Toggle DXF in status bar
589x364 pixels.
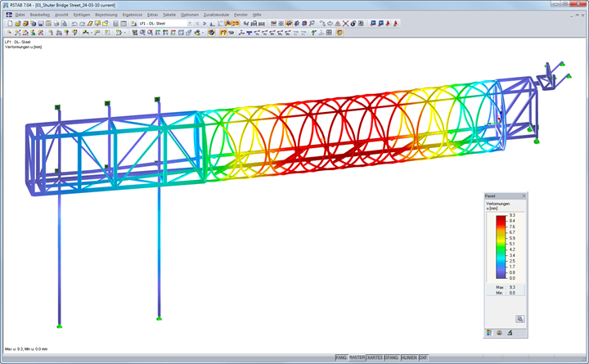pos(423,357)
